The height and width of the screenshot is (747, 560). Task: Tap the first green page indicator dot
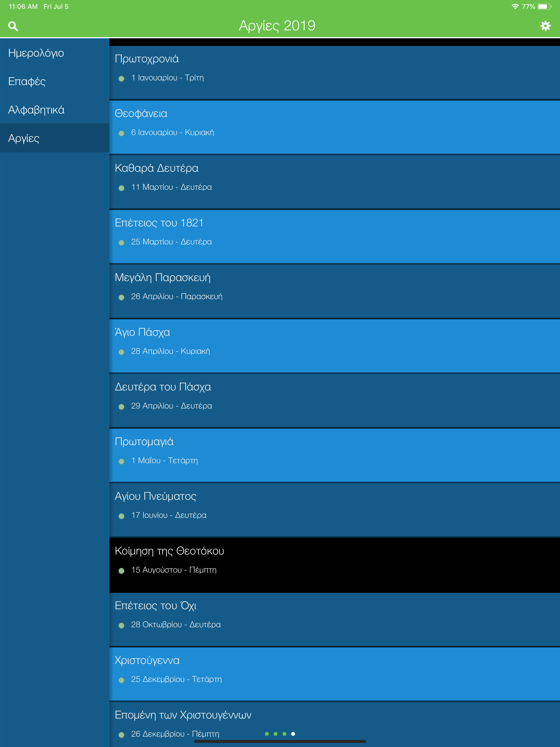(267, 734)
